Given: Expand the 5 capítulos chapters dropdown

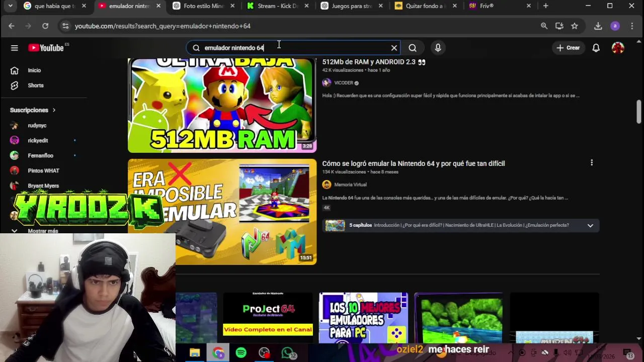Looking at the screenshot, I should 590,225.
